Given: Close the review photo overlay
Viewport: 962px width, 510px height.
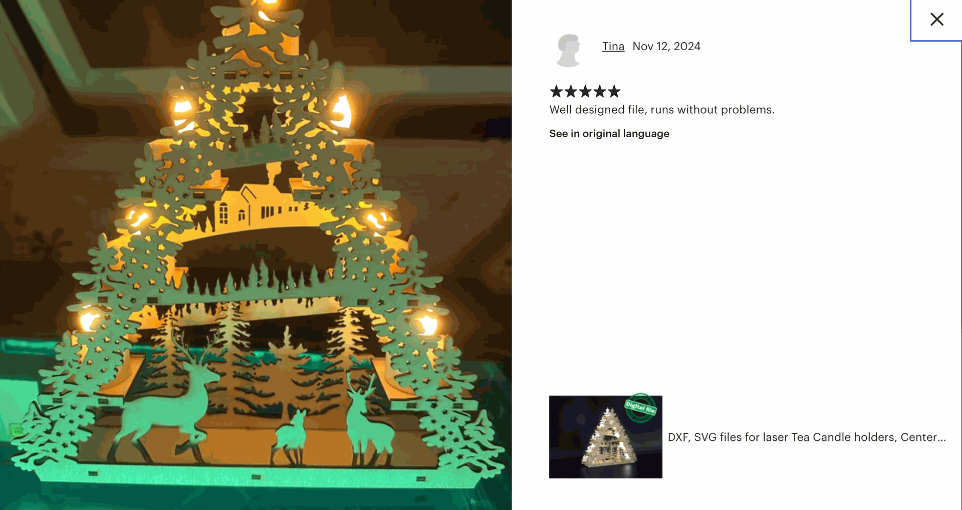Looking at the screenshot, I should coord(936,20).
